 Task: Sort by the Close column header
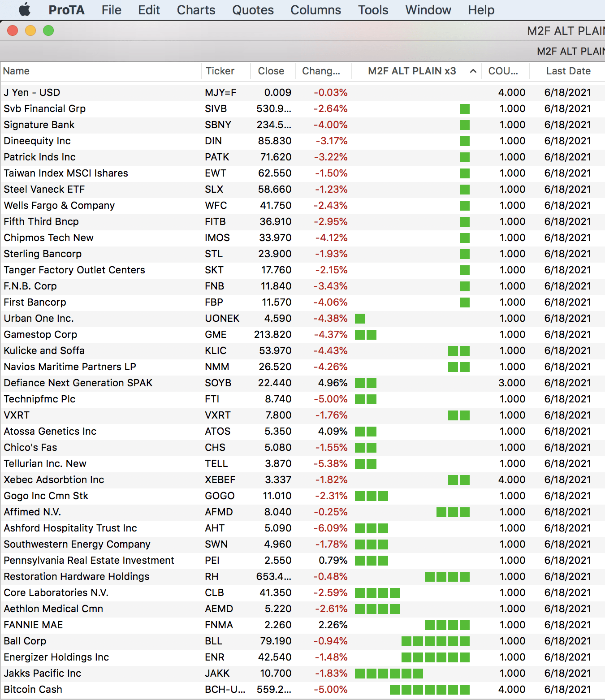(273, 71)
